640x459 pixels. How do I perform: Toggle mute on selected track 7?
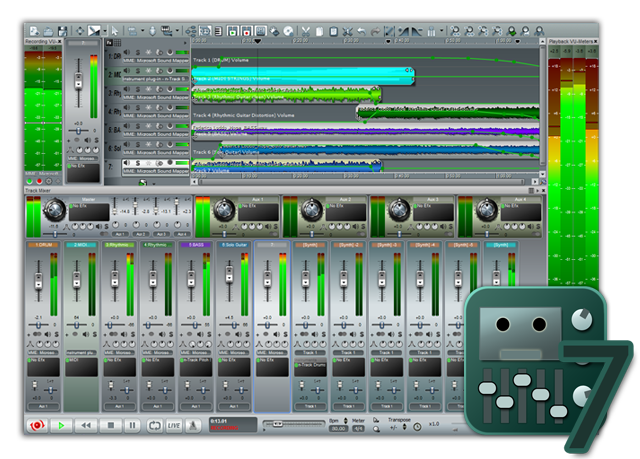127,163
